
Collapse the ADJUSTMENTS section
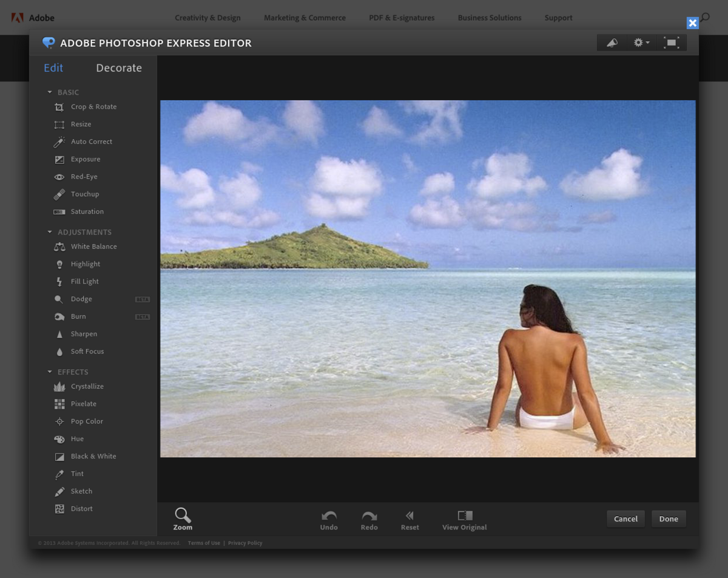50,232
